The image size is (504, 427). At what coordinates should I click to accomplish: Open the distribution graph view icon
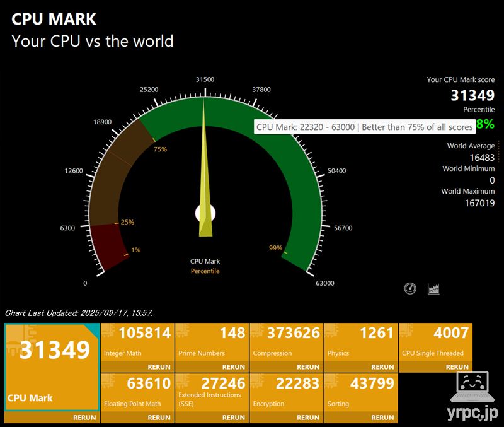[433, 289]
